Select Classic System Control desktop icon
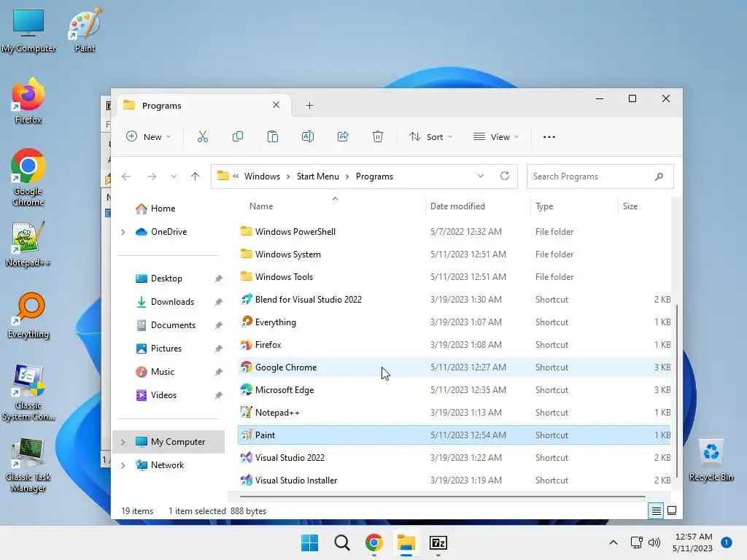The width and height of the screenshot is (747, 560). (28, 392)
